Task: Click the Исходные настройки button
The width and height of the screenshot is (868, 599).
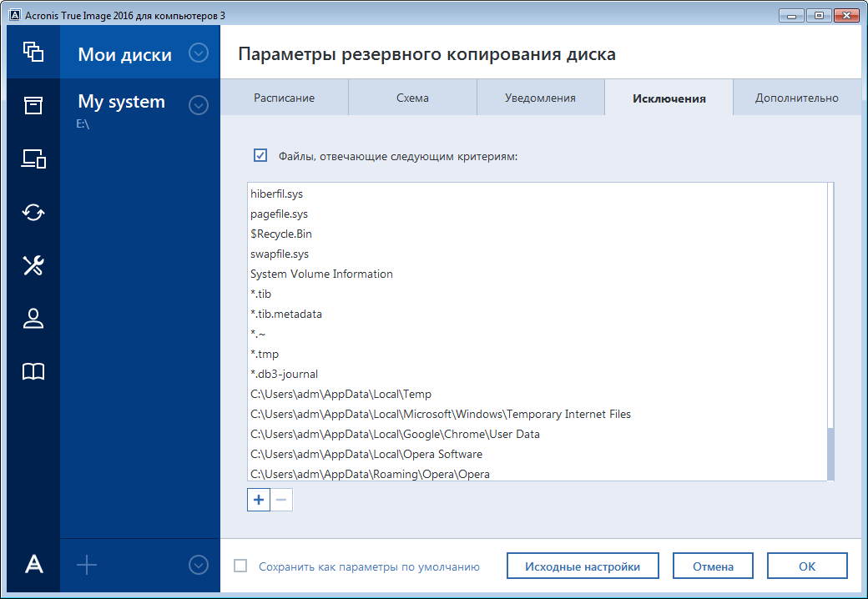Action: [x=583, y=566]
